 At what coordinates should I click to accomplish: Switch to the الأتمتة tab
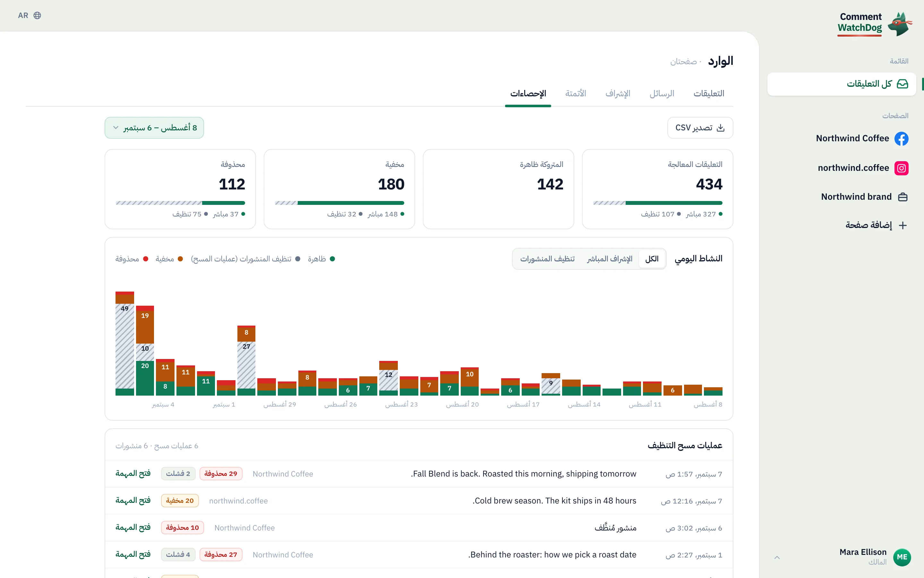pyautogui.click(x=575, y=94)
